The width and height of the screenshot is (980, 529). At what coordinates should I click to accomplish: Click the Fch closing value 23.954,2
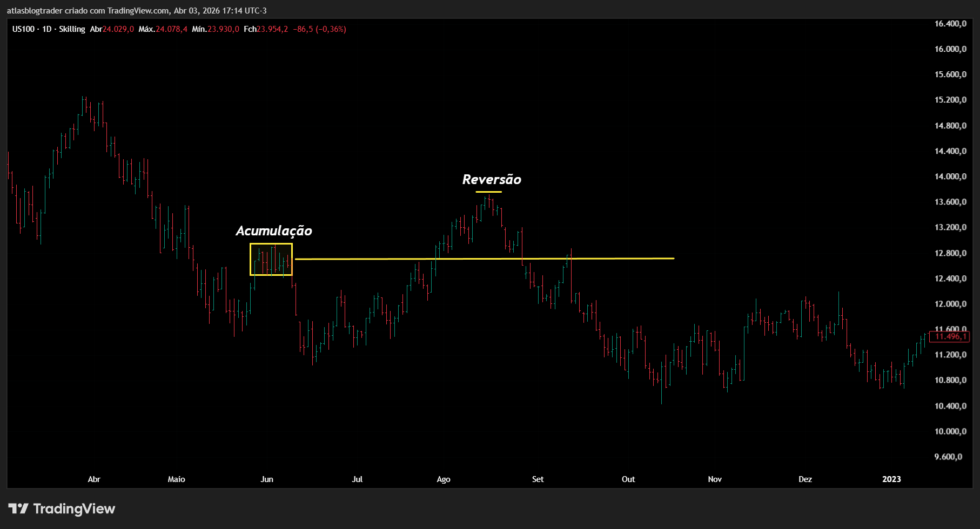tap(272, 29)
